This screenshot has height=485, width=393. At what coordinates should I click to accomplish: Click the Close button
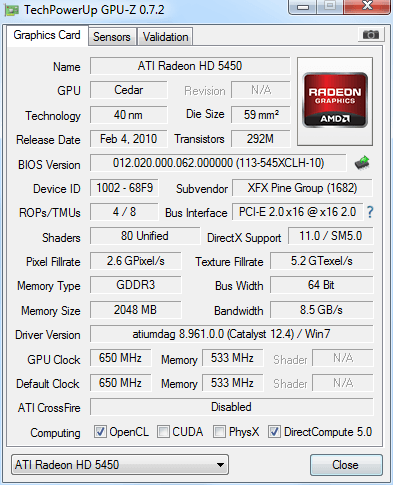pyautogui.click(x=346, y=465)
